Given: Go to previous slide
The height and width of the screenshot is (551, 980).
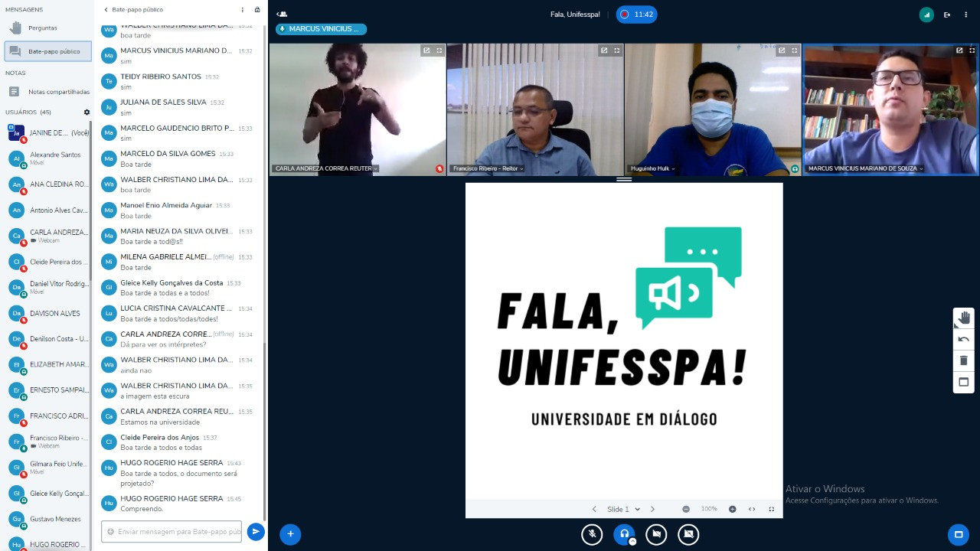Looking at the screenshot, I should pyautogui.click(x=594, y=509).
